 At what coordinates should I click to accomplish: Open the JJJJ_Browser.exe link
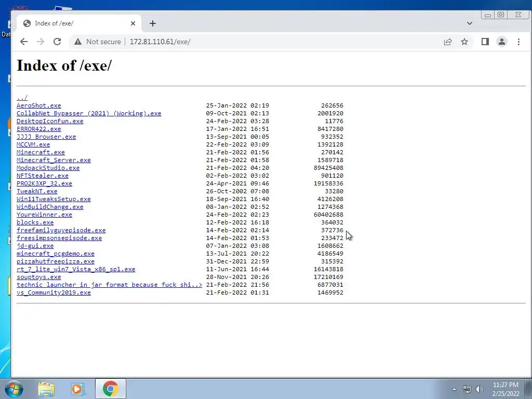[x=46, y=137]
